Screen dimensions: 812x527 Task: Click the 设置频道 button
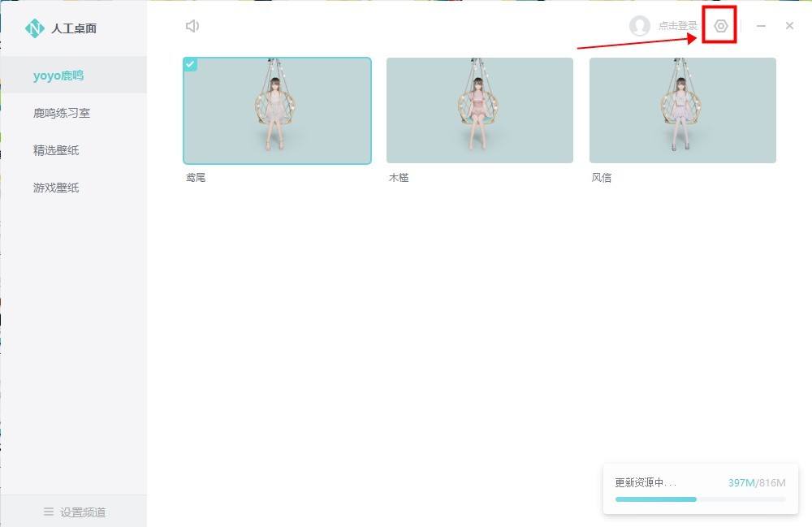[x=75, y=512]
